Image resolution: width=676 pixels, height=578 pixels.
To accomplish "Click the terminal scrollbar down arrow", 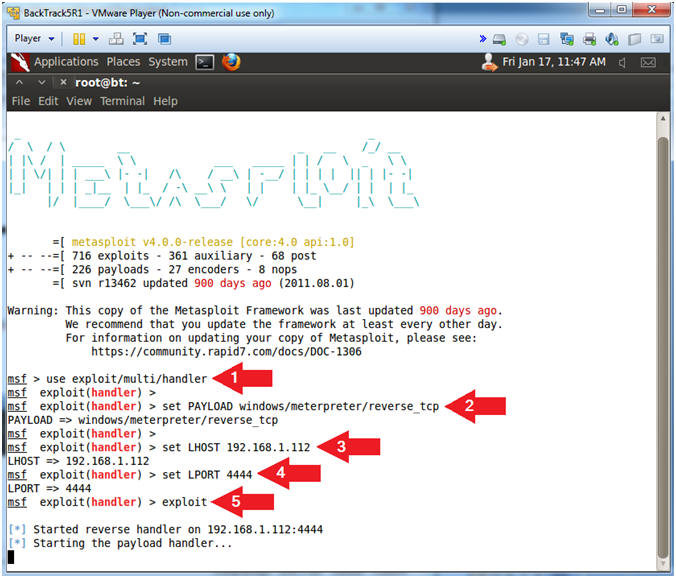I will pos(663,565).
